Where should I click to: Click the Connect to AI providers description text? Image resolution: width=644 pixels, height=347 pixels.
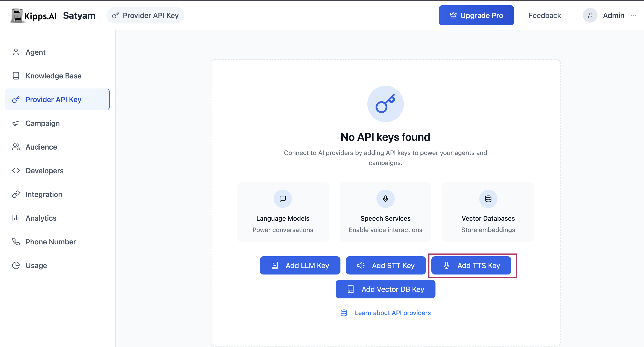click(x=385, y=158)
